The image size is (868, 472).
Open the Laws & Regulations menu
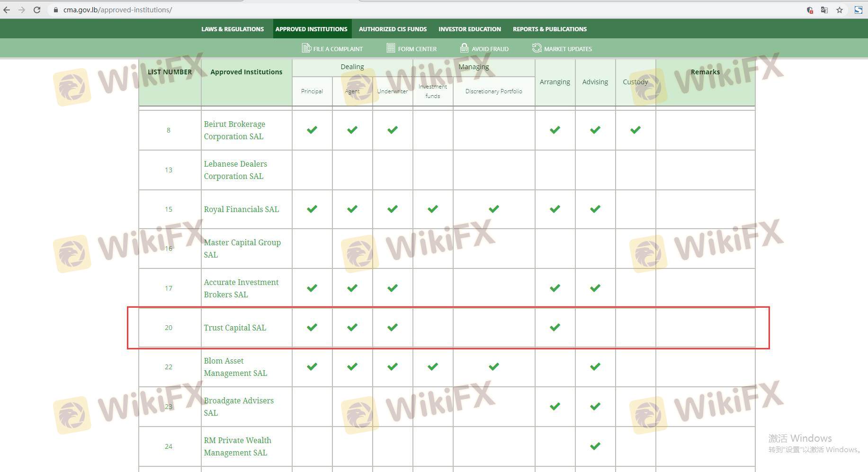pyautogui.click(x=233, y=29)
